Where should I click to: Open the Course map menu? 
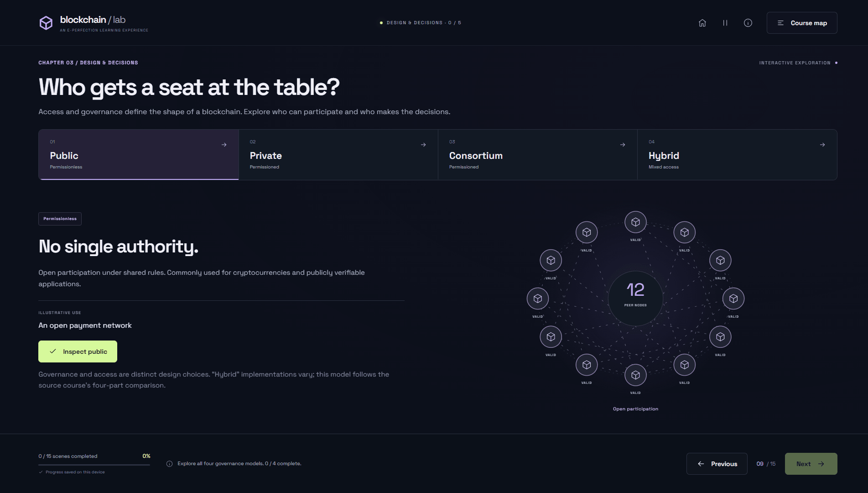pos(802,23)
